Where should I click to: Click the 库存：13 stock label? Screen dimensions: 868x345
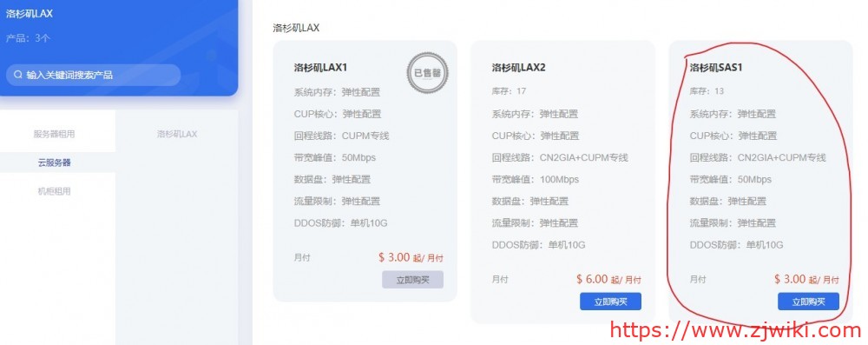click(707, 91)
